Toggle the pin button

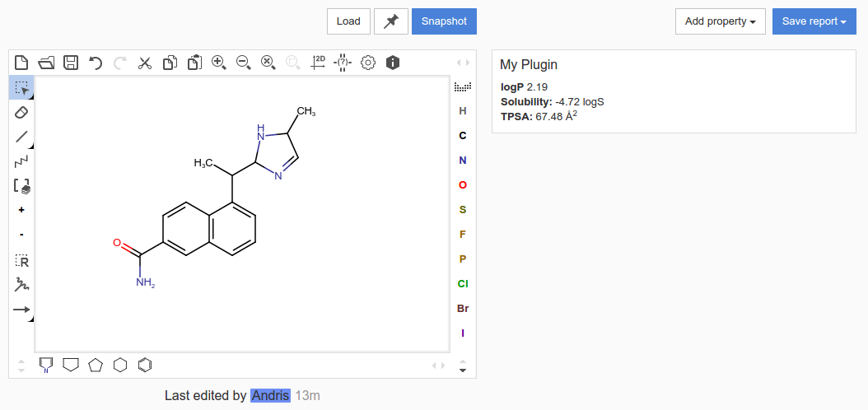[x=391, y=21]
